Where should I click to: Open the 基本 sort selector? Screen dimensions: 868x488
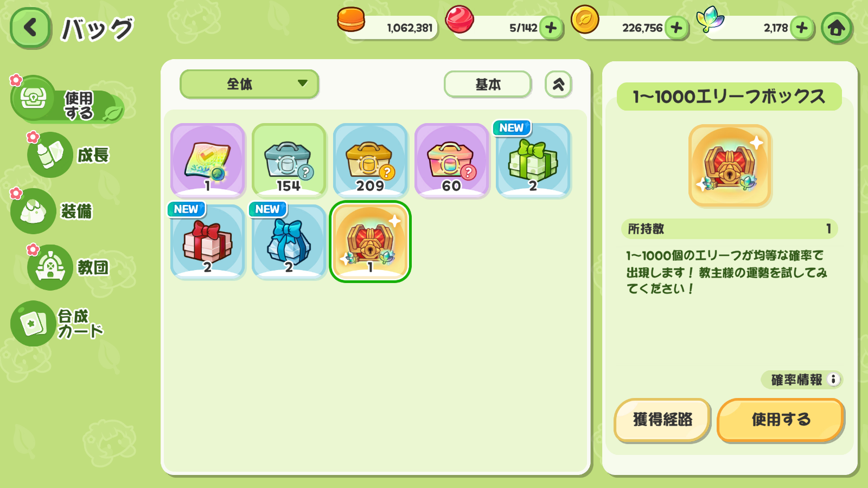tap(488, 85)
